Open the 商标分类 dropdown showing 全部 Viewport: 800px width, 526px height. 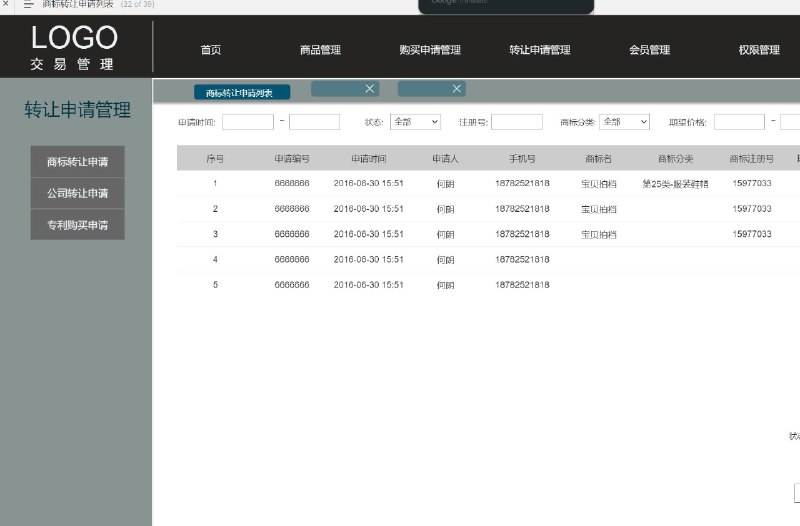pyautogui.click(x=624, y=122)
